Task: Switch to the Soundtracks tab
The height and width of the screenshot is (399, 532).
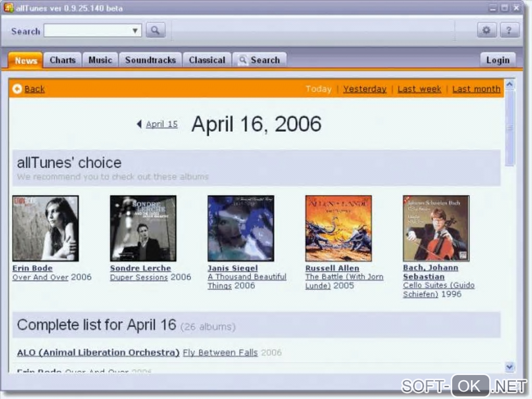Action: tap(150, 60)
